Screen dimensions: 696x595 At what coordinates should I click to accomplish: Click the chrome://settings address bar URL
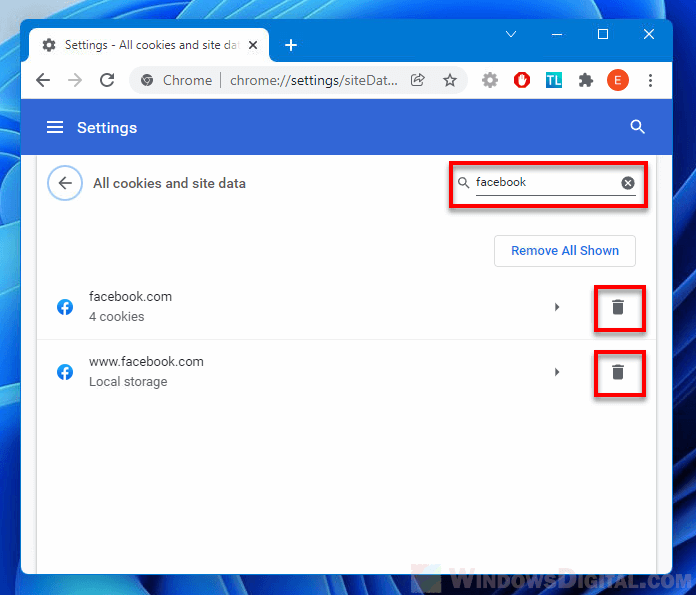314,80
